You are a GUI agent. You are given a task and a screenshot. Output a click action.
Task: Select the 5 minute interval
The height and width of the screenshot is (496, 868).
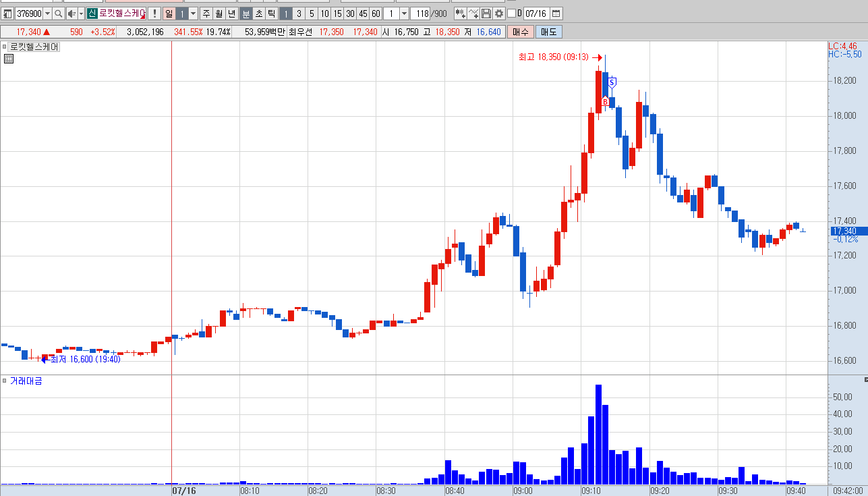pos(312,13)
